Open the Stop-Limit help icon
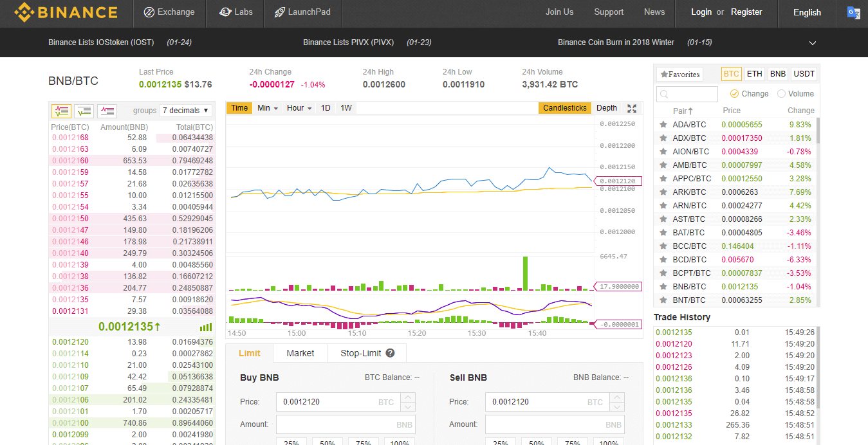The height and width of the screenshot is (445, 868). point(390,353)
